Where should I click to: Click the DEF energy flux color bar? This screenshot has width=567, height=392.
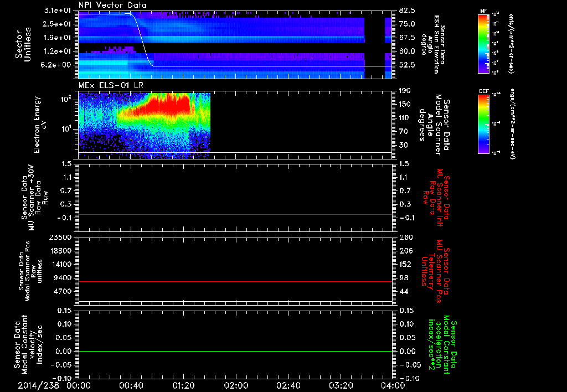[x=484, y=124]
